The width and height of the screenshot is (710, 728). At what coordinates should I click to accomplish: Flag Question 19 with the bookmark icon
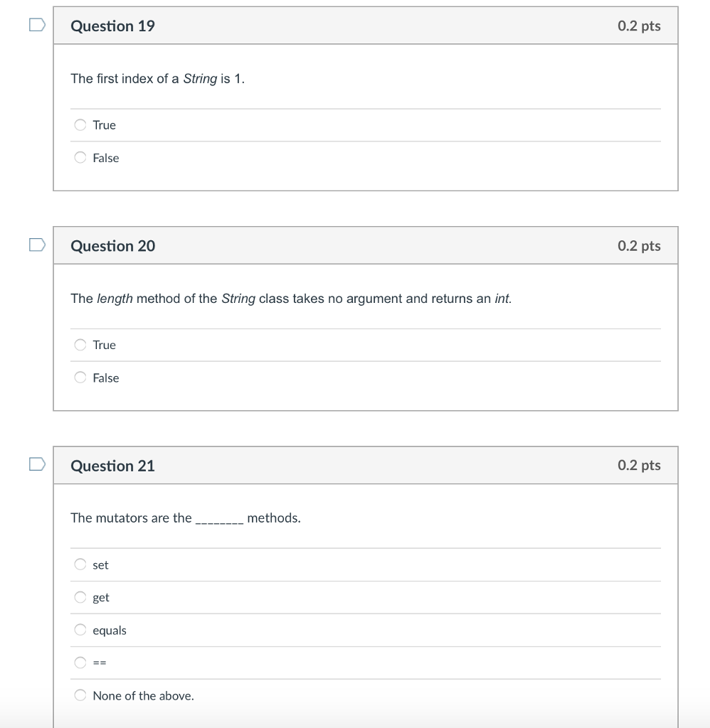[x=37, y=26]
